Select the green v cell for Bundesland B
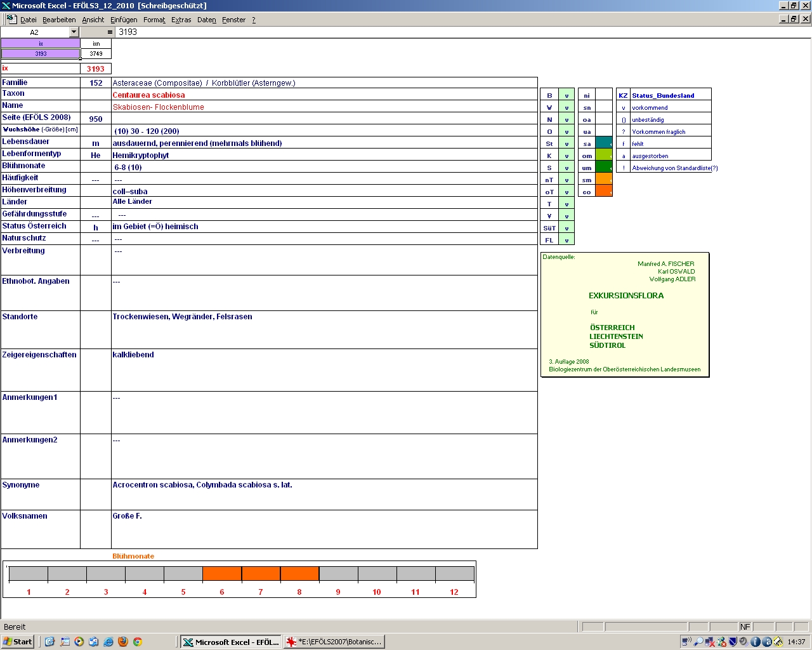Viewport: 812px width, 650px height. coord(566,95)
